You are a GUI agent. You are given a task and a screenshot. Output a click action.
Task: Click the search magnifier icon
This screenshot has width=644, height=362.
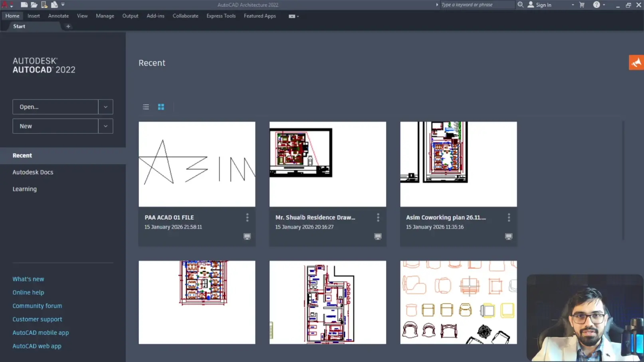(521, 5)
